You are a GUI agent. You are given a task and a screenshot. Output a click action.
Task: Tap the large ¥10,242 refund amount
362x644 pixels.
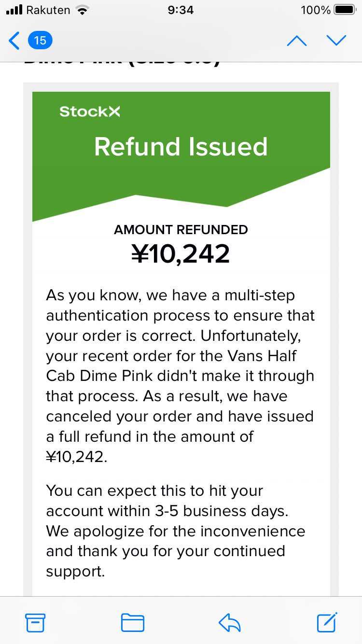point(181,254)
